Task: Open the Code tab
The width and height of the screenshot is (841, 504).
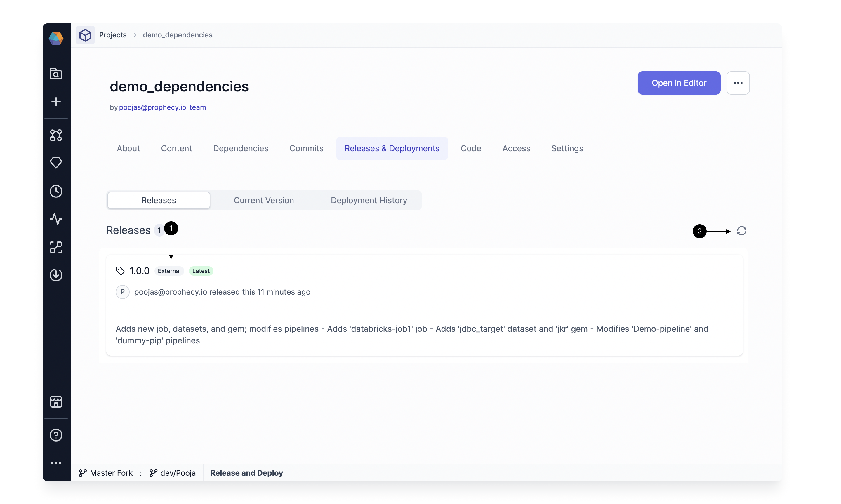Action: [x=471, y=148]
